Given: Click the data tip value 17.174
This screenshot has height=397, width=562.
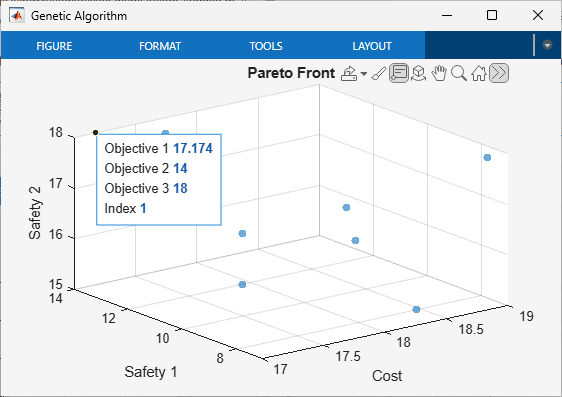Looking at the screenshot, I should (193, 148).
